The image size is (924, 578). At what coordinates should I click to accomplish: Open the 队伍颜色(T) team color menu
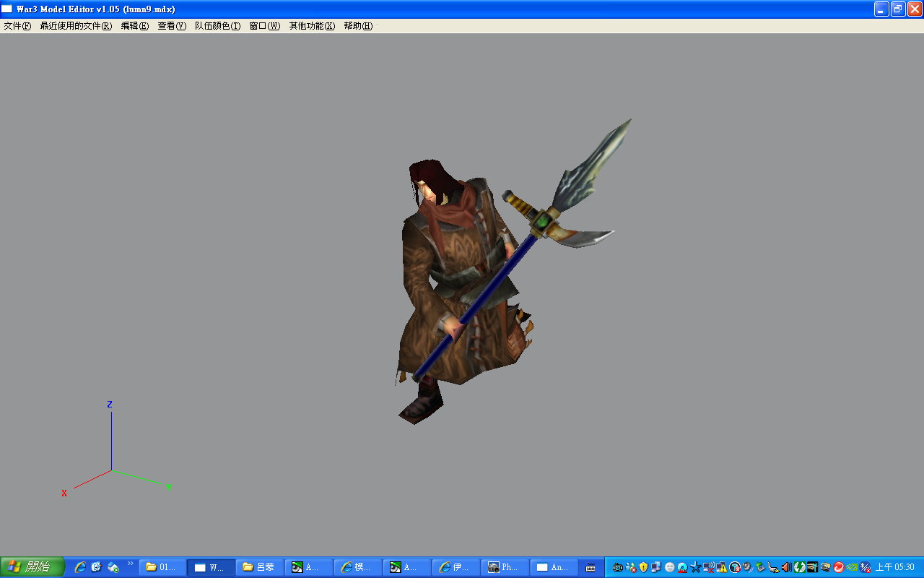point(217,26)
